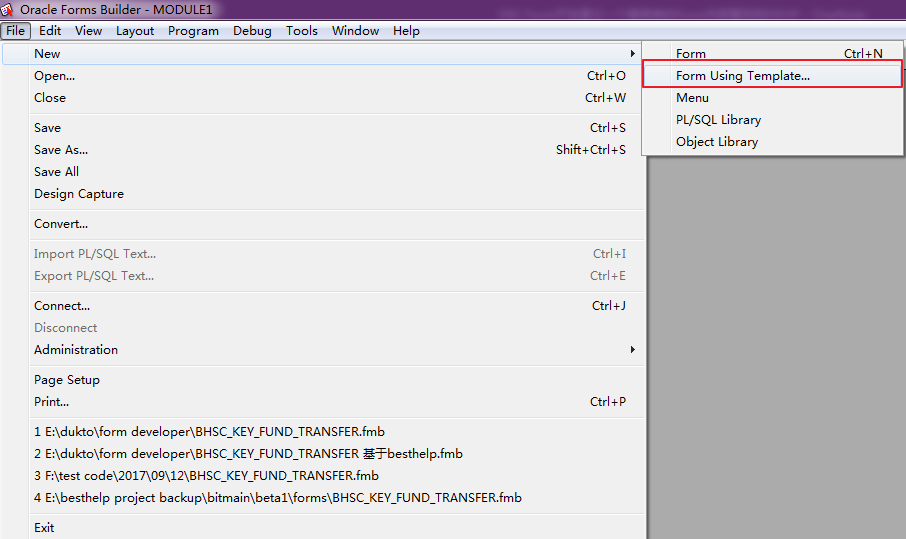This screenshot has height=539, width=906.
Task: Open the Tools menu
Action: point(302,31)
